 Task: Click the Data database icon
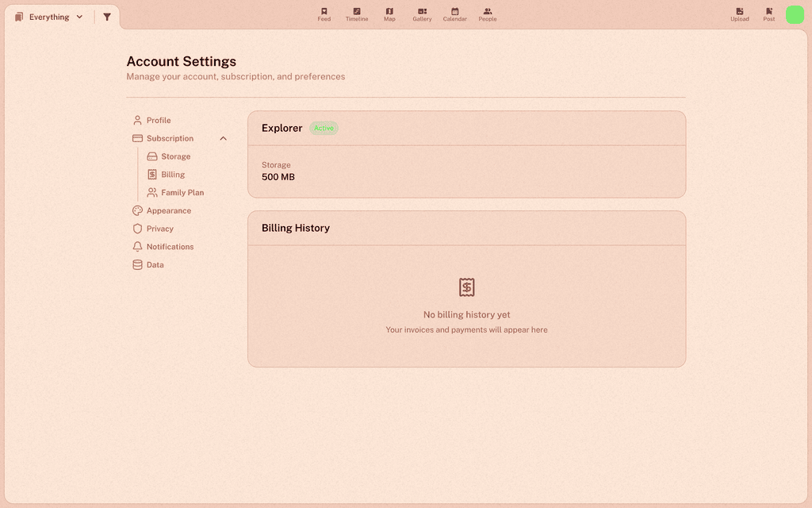(137, 265)
